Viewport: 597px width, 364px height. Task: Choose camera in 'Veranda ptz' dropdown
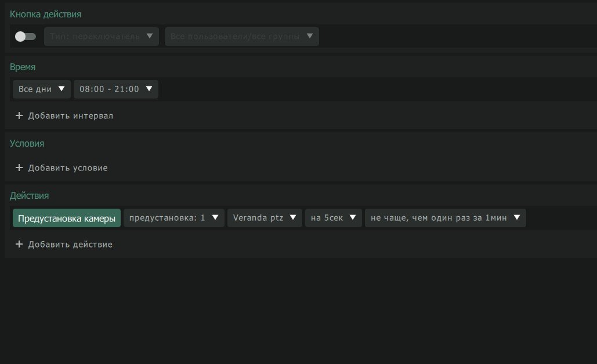[x=265, y=218]
